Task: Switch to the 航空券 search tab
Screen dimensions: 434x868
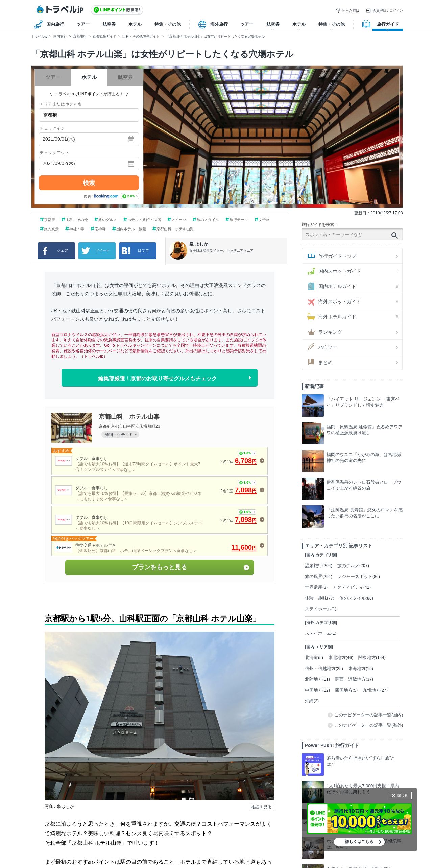Action: point(125,77)
